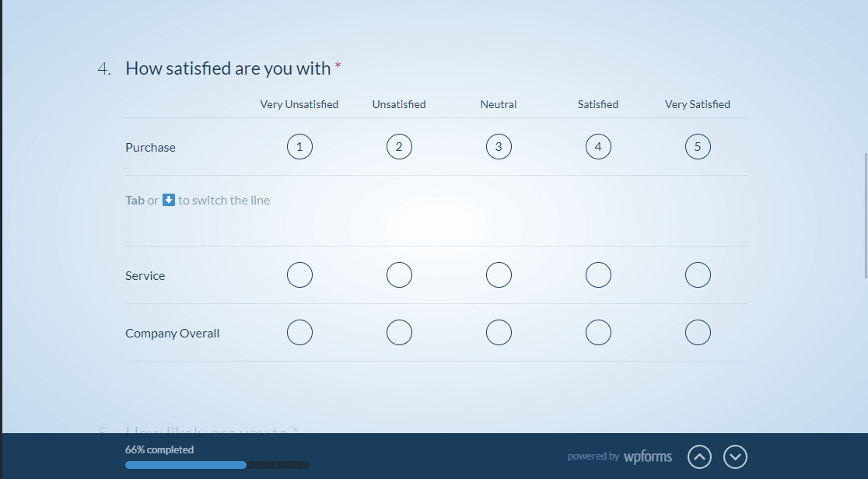The height and width of the screenshot is (479, 868).
Task: Go to previous question with up arrow
Action: point(699,457)
